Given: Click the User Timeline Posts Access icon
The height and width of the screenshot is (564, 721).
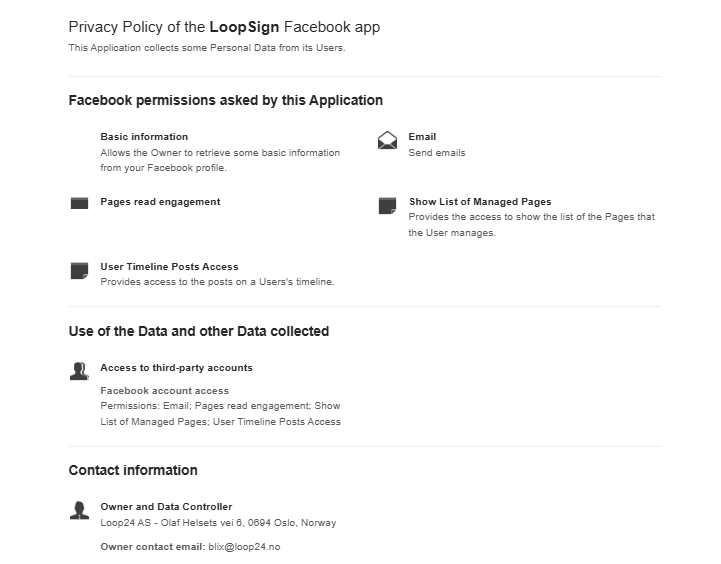Looking at the screenshot, I should pos(80,271).
